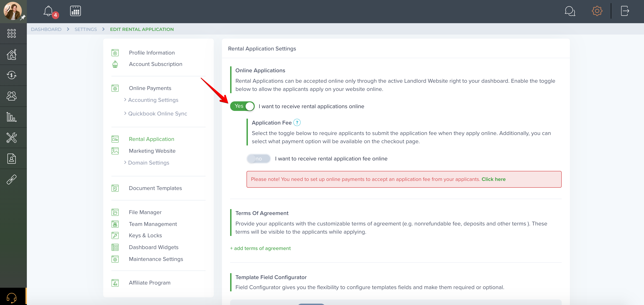Click the Team Management icon
Image resolution: width=644 pixels, height=305 pixels.
115,224
